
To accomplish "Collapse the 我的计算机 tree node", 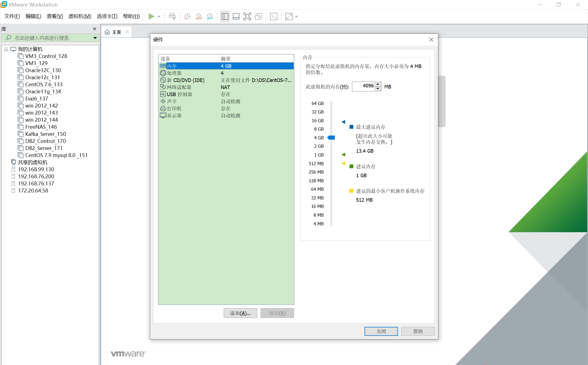I will pyautogui.click(x=6, y=49).
